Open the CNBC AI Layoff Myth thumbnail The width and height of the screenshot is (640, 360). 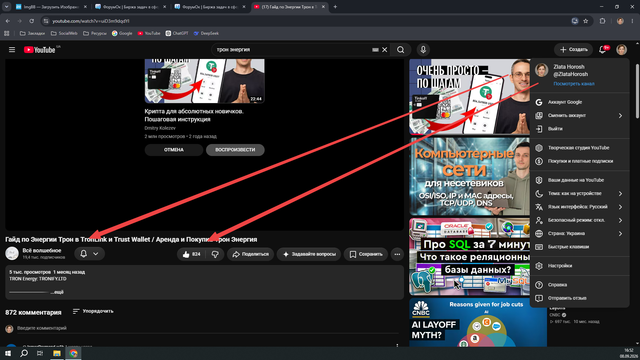(478, 322)
